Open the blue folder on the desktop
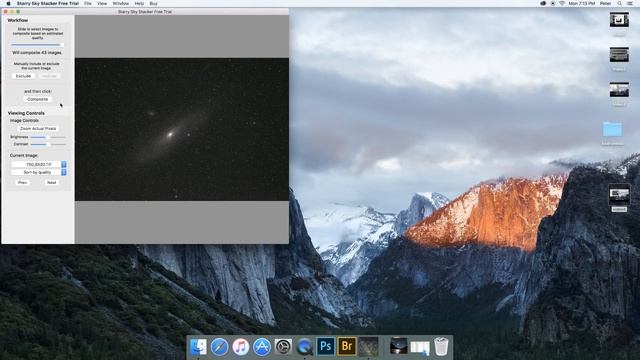This screenshot has width=640, height=360. [x=612, y=130]
